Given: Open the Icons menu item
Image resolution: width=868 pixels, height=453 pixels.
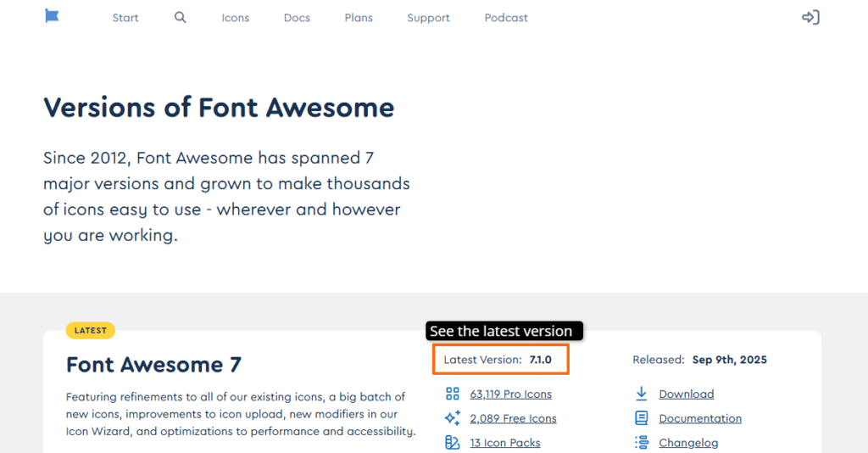Looking at the screenshot, I should [x=236, y=18].
